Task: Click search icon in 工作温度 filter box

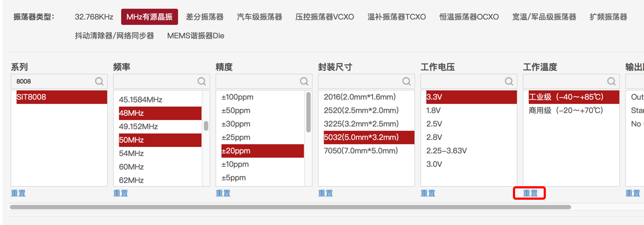Action: coord(612,81)
